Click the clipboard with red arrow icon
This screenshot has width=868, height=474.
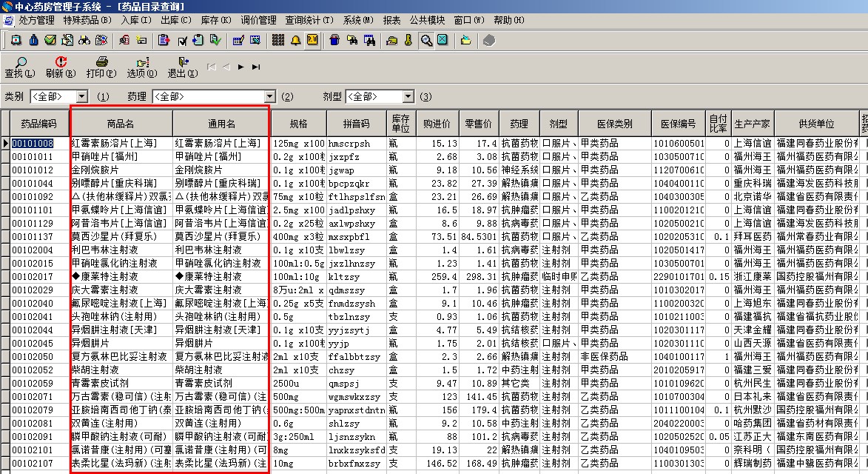(x=164, y=41)
